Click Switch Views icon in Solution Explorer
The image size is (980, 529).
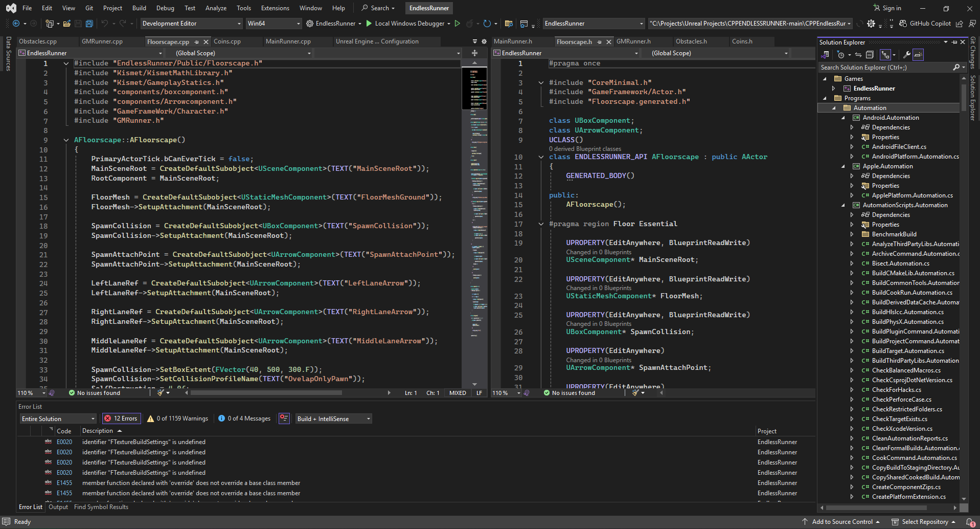tap(825, 55)
